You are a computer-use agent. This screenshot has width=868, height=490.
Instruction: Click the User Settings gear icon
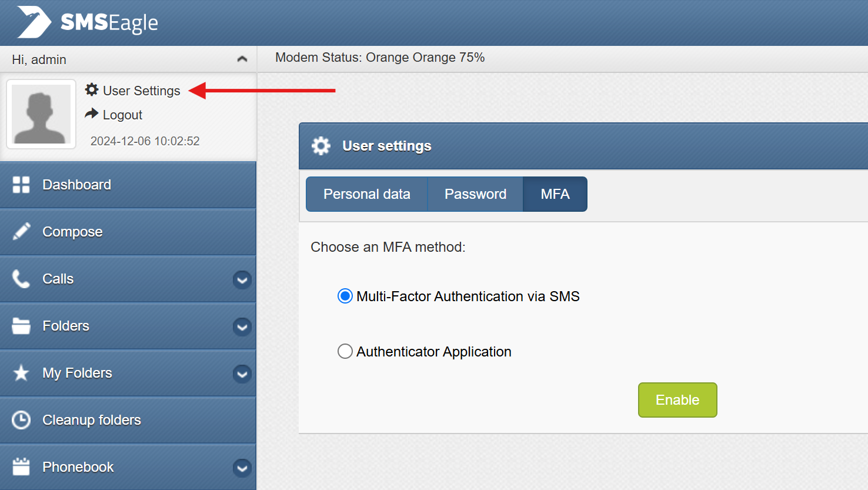tap(92, 89)
